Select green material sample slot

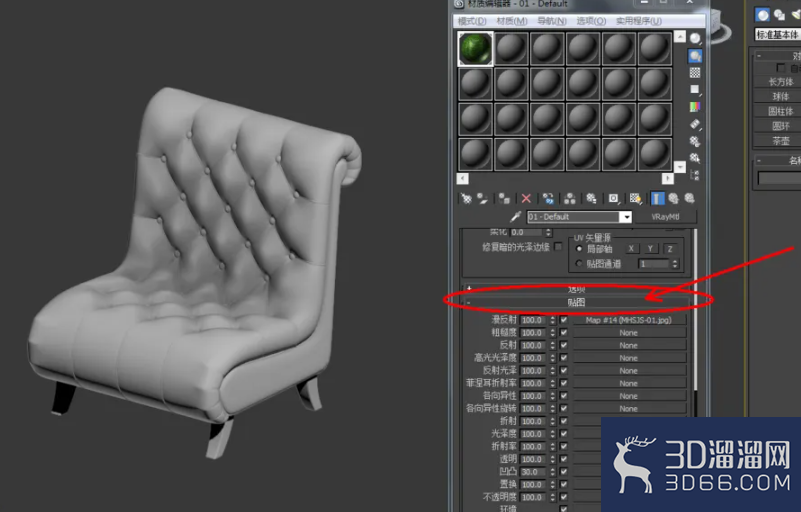[x=476, y=49]
